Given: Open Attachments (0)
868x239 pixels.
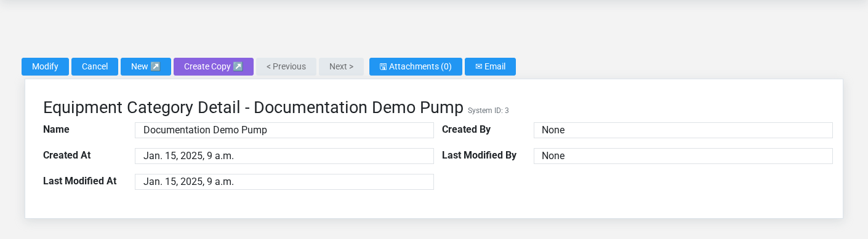Looking at the screenshot, I should point(416,66).
